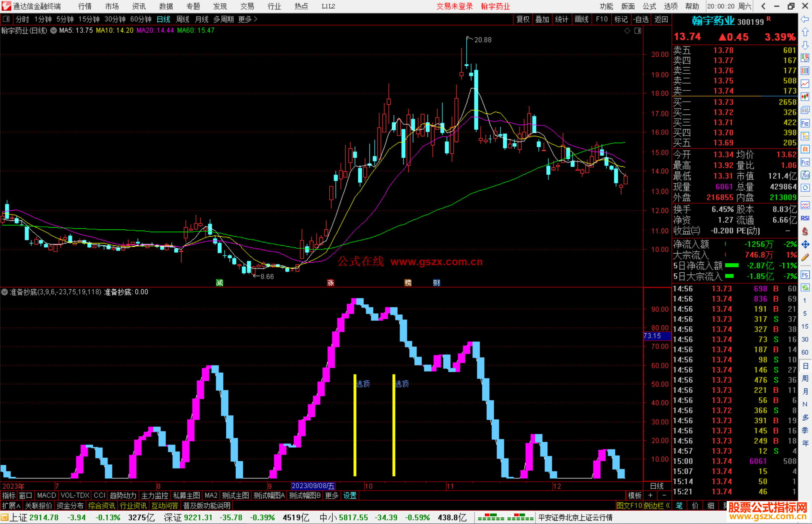Click the F10 company info sidebar icon

click(x=805, y=123)
